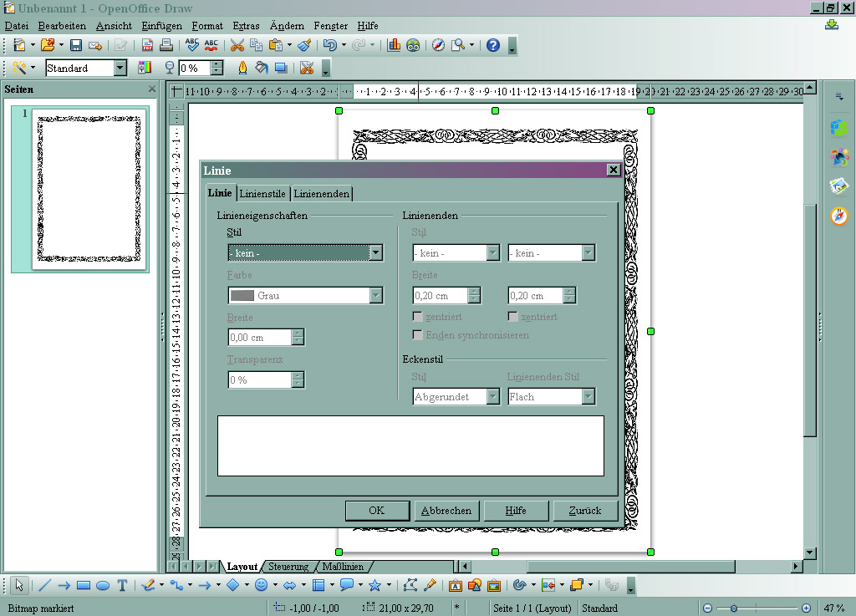Viewport: 856px width, 616px height.
Task: Click the zoom slider in status bar
Action: pyautogui.click(x=757, y=608)
